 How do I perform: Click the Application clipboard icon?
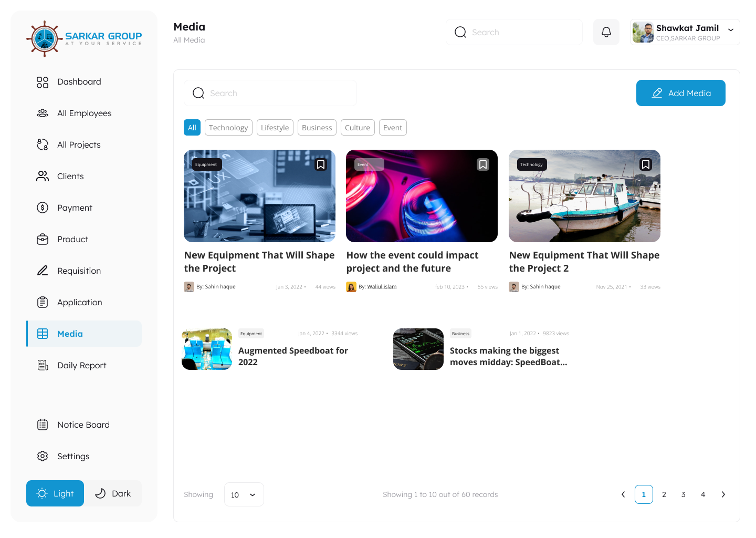coord(43,303)
